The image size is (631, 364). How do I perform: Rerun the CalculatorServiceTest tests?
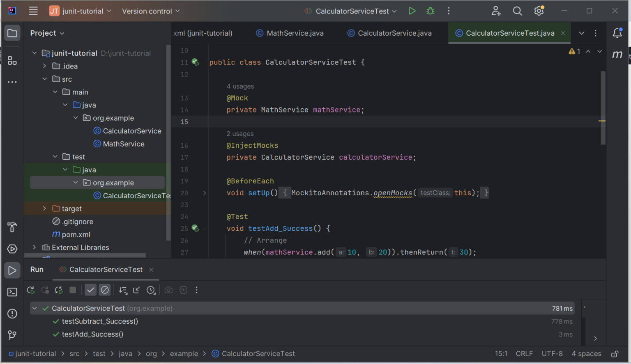(31, 290)
